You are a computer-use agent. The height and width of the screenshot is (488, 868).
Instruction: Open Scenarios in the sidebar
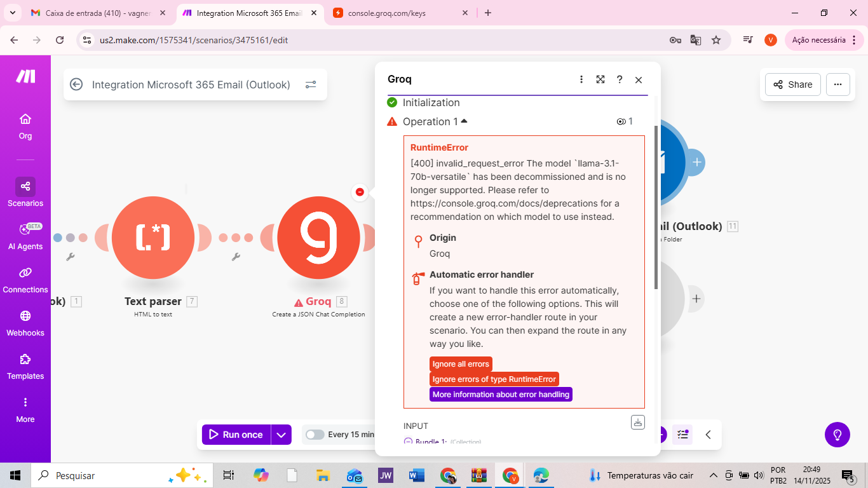point(25,193)
